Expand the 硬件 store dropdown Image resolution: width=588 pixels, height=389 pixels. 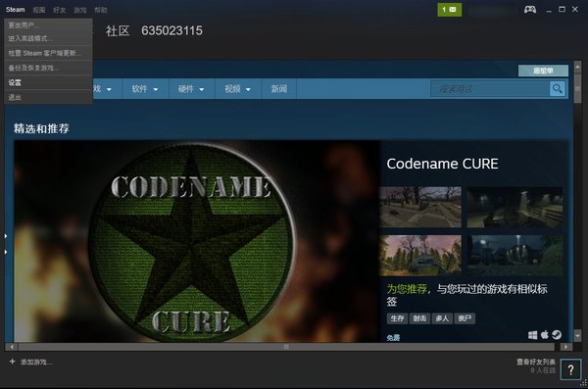pyautogui.click(x=191, y=89)
